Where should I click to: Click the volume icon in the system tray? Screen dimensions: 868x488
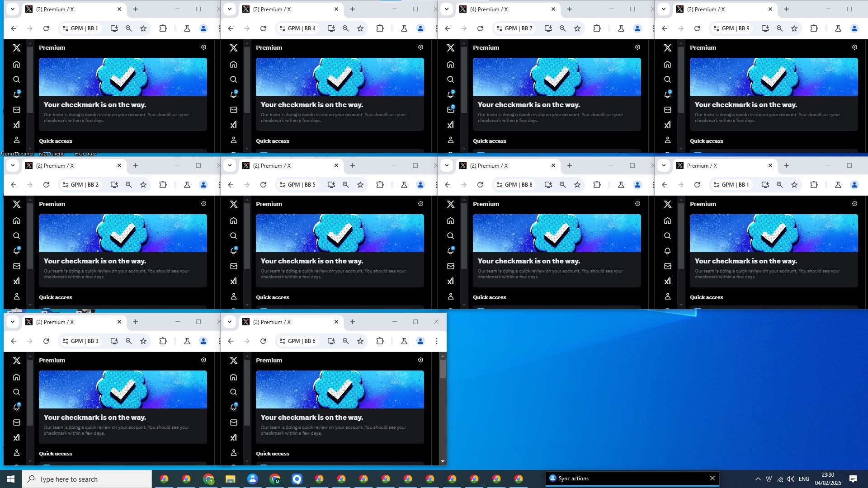791,479
